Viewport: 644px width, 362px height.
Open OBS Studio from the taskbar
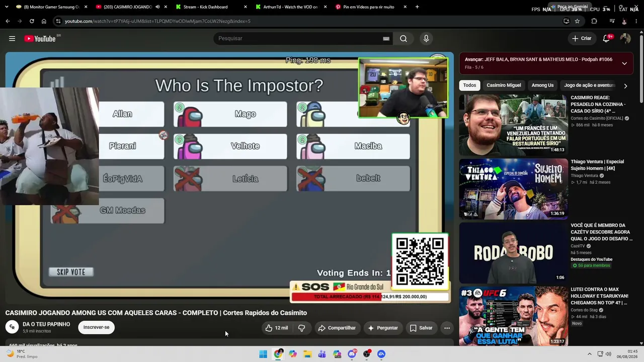pyautogui.click(x=367, y=354)
